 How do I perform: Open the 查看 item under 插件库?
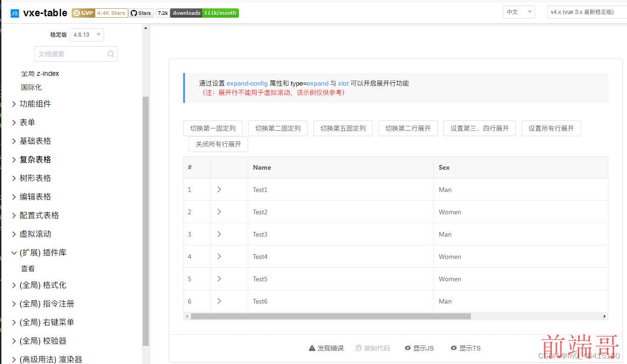(x=28, y=269)
